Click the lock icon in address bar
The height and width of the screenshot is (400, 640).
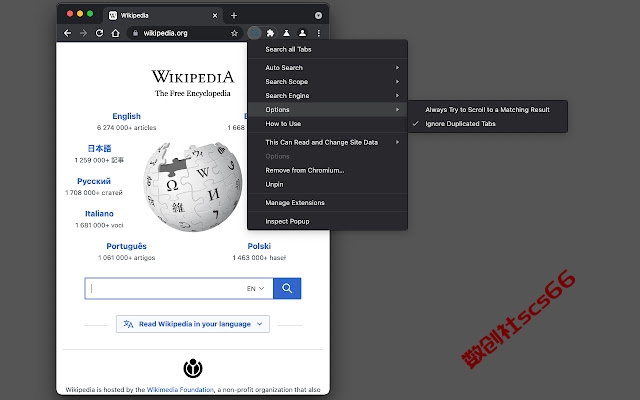pos(136,33)
